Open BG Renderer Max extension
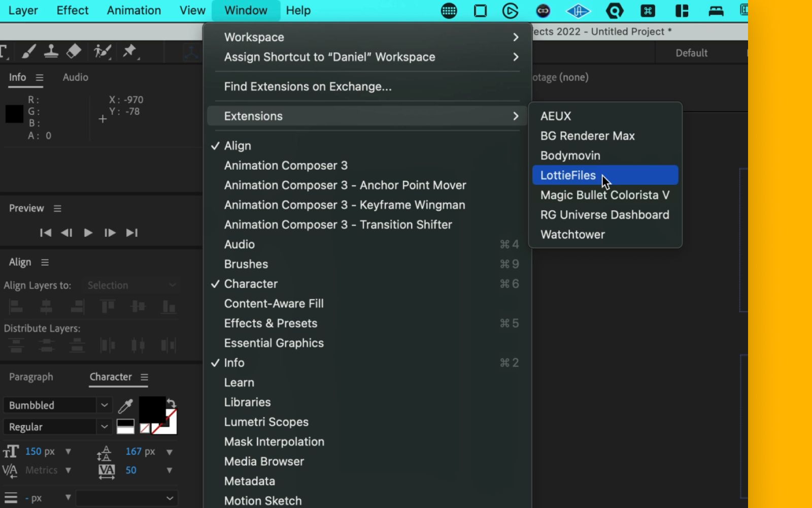The image size is (812, 508). click(x=605, y=136)
